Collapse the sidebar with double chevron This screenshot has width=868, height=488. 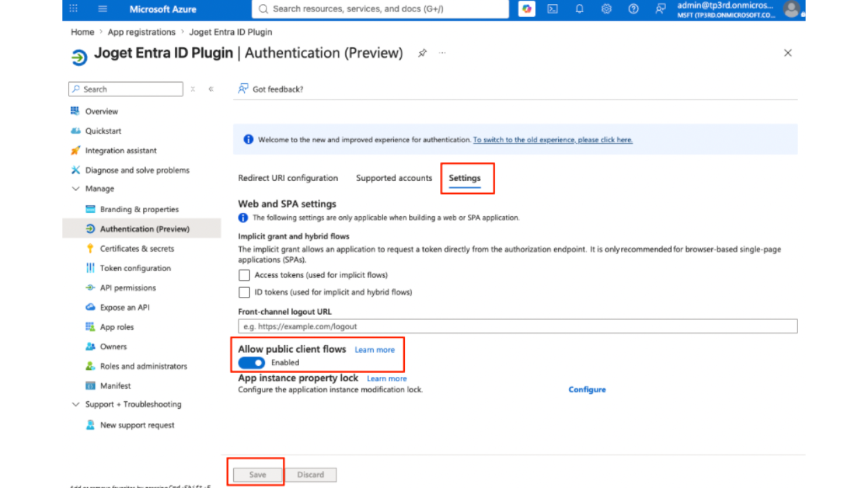211,89
